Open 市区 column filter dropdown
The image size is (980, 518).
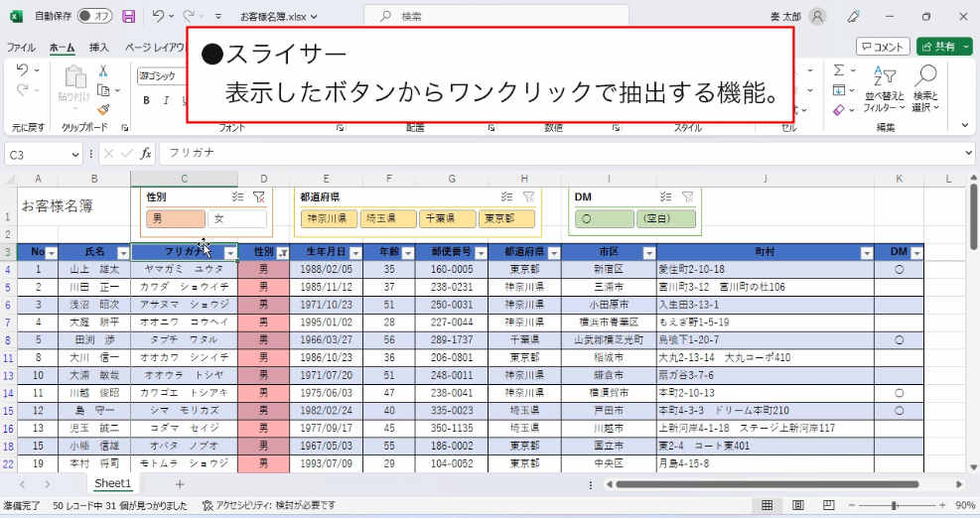pyautogui.click(x=649, y=253)
